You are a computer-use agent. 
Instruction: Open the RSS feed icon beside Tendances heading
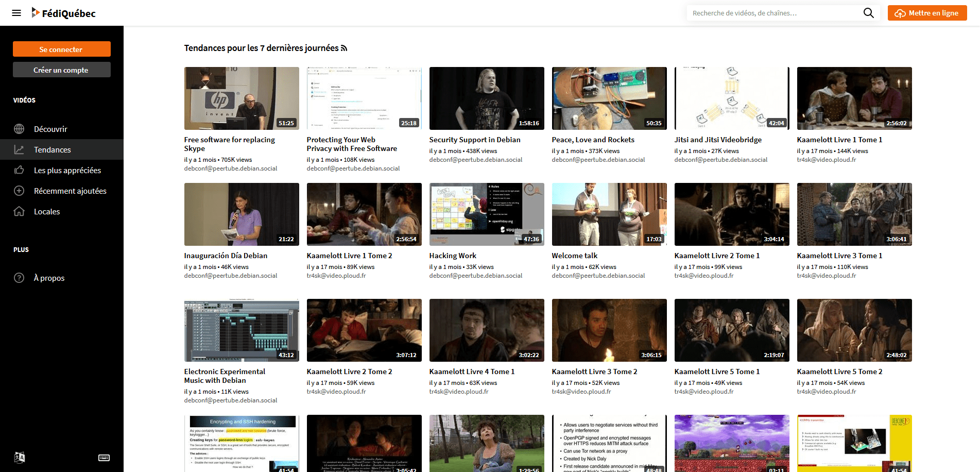coord(344,48)
